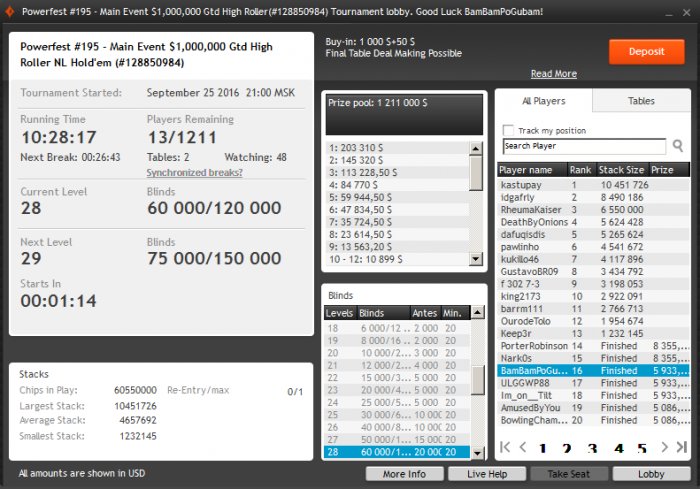Click blinds list up arrow
The height and width of the screenshot is (489, 700).
[x=478, y=313]
